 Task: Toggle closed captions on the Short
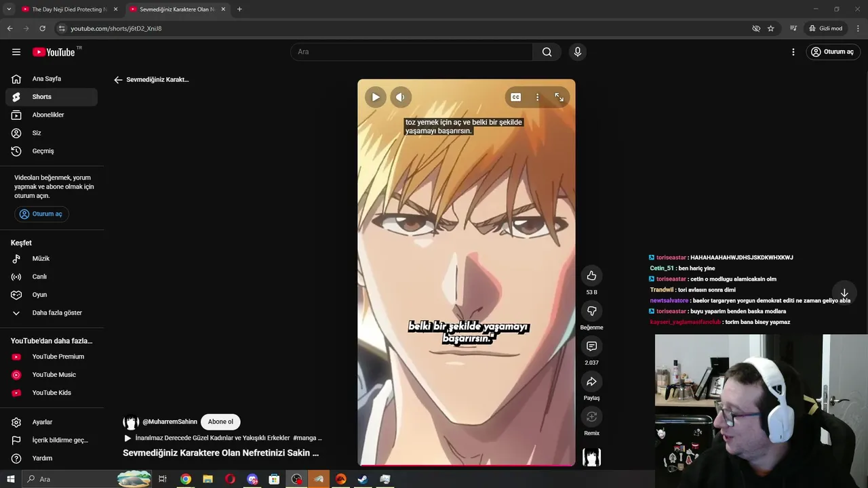click(516, 97)
